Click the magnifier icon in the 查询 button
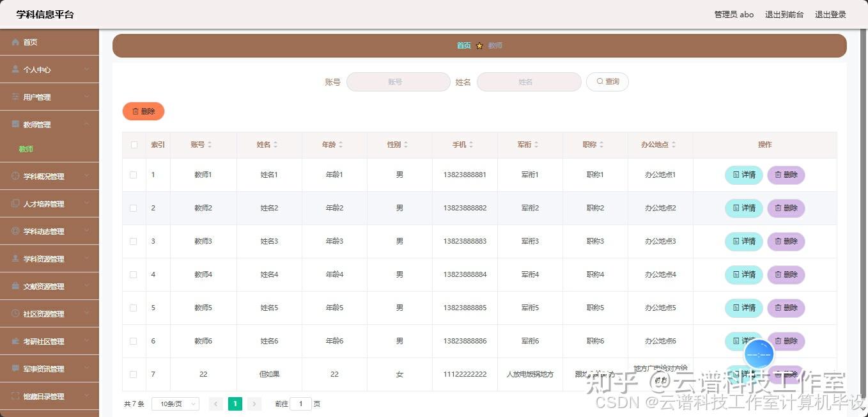868x417 pixels. coord(598,82)
